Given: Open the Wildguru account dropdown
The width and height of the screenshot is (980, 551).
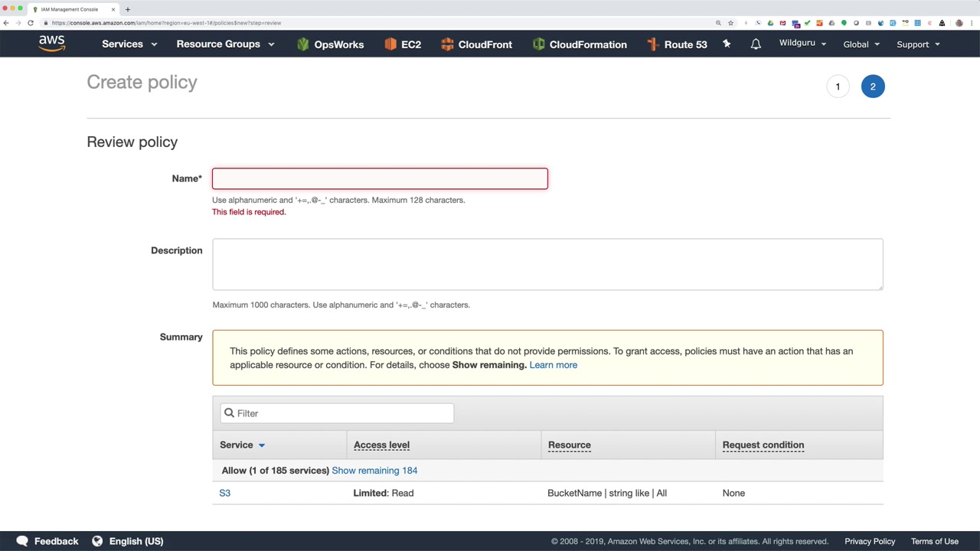Looking at the screenshot, I should click(x=802, y=44).
